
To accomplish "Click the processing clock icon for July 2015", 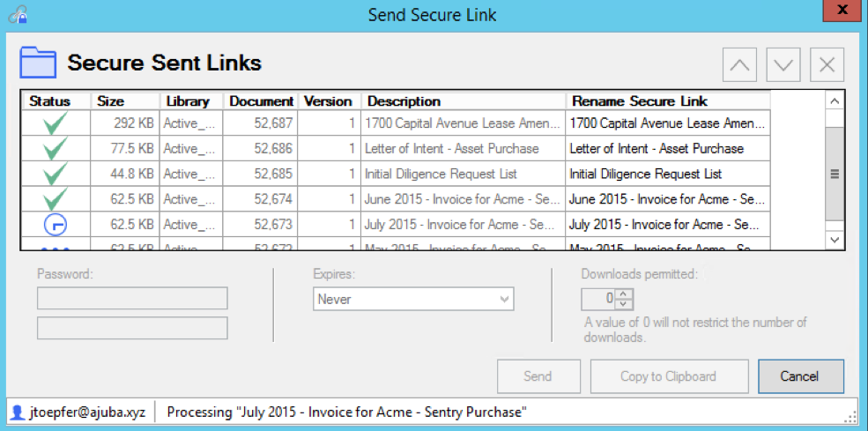I will click(x=56, y=225).
